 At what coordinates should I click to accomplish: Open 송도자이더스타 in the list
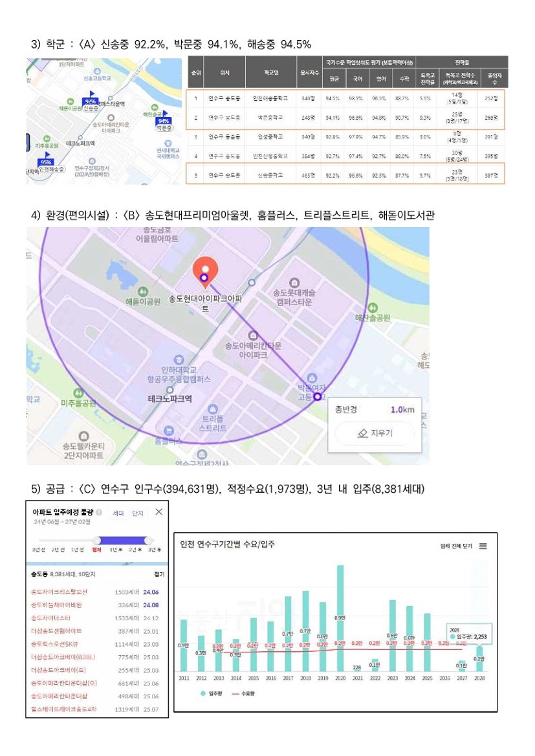pyautogui.click(x=50, y=618)
